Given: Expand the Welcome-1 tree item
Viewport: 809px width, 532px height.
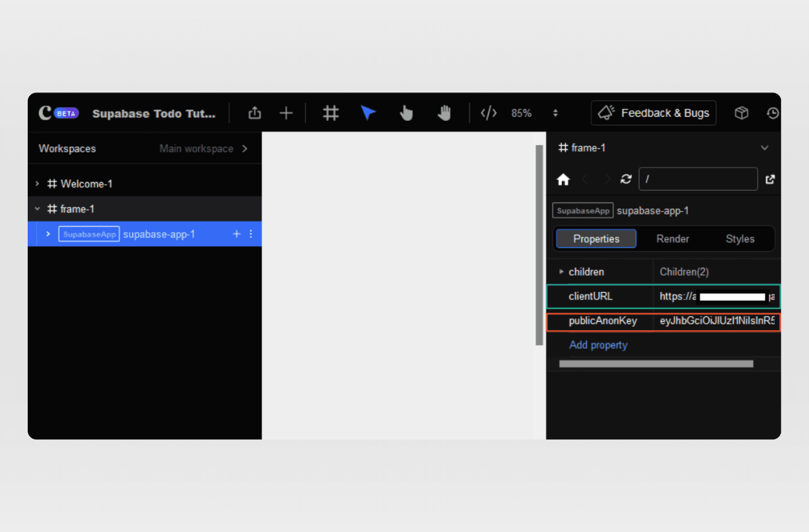Looking at the screenshot, I should tap(37, 184).
